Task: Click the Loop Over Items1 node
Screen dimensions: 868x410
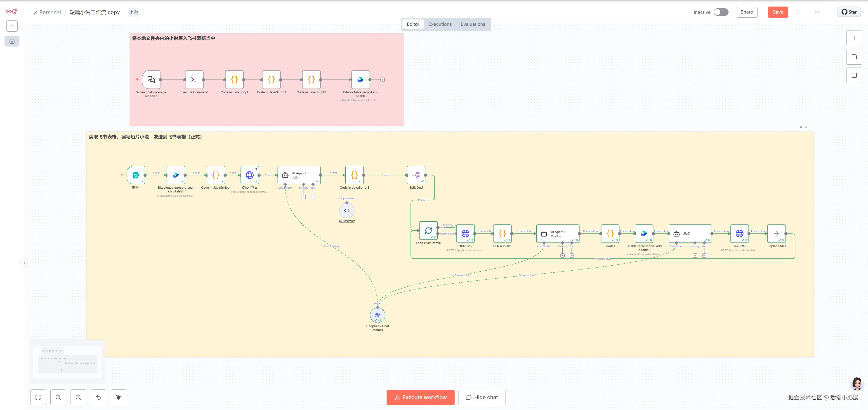Action: (428, 231)
